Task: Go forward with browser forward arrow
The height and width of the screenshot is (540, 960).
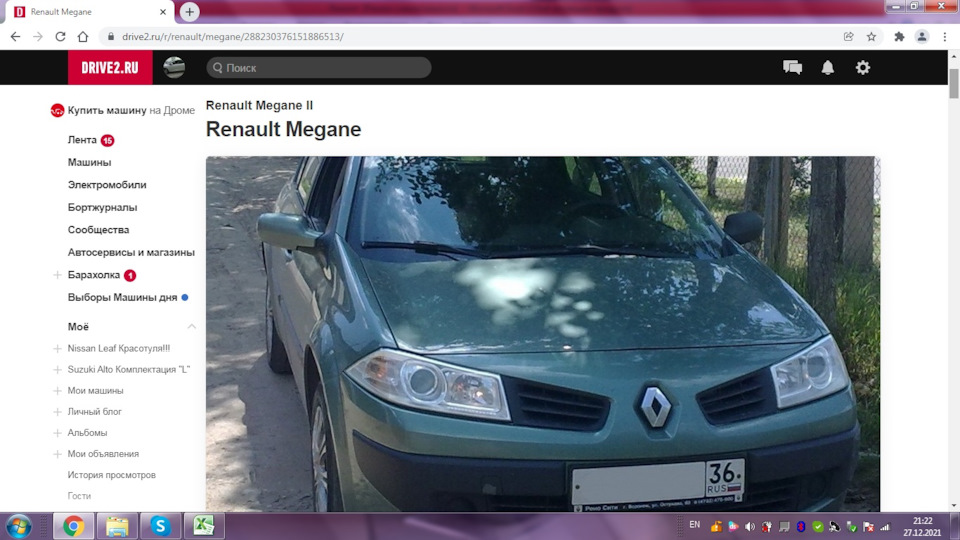Action: 38,37
